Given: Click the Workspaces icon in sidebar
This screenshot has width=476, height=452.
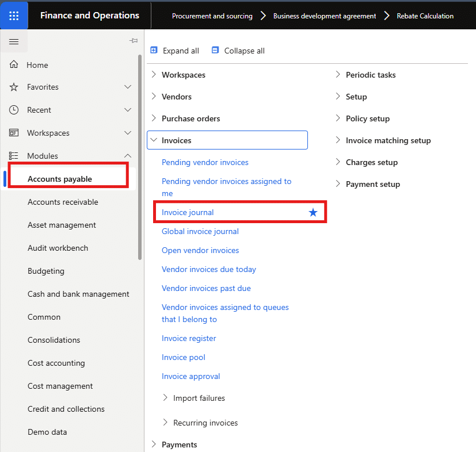Looking at the screenshot, I should point(14,133).
